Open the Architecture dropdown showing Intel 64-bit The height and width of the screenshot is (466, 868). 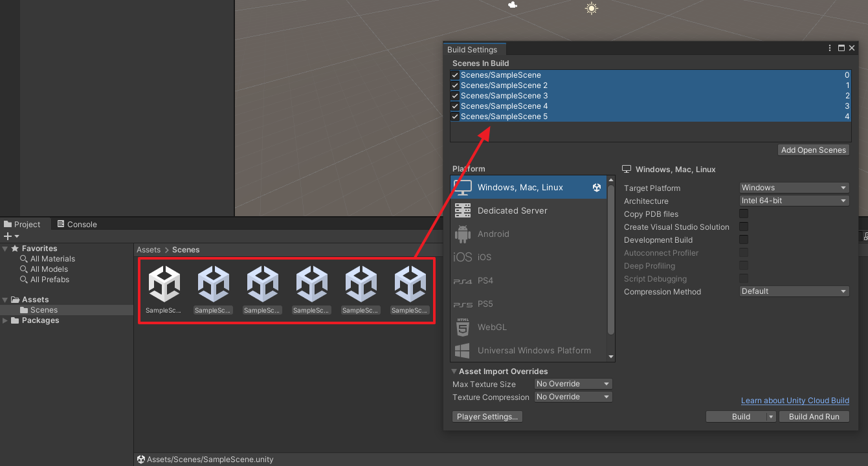click(x=794, y=201)
